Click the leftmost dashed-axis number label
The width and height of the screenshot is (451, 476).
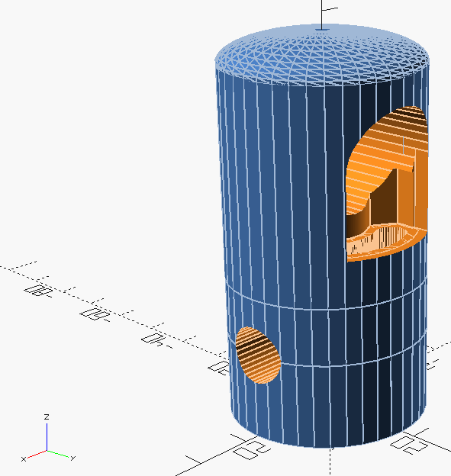(x=39, y=291)
